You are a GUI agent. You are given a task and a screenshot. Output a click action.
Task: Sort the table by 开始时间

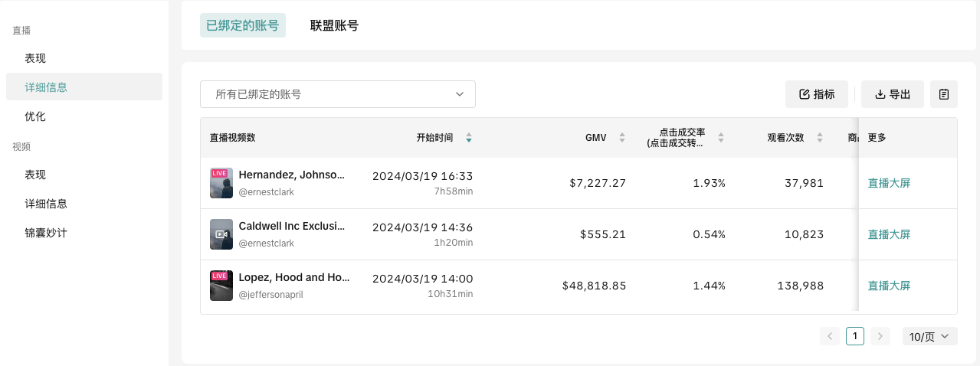tap(469, 138)
